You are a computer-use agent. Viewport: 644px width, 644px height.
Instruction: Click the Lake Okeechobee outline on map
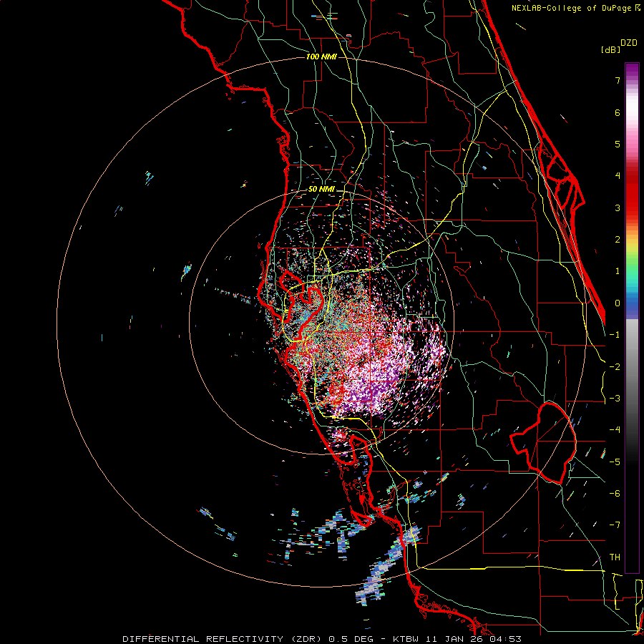tap(543, 443)
